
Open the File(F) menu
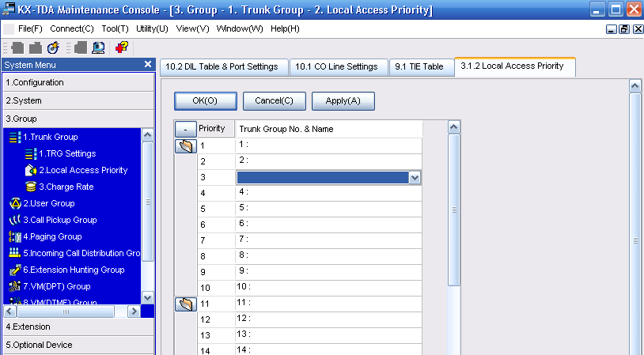[30, 28]
